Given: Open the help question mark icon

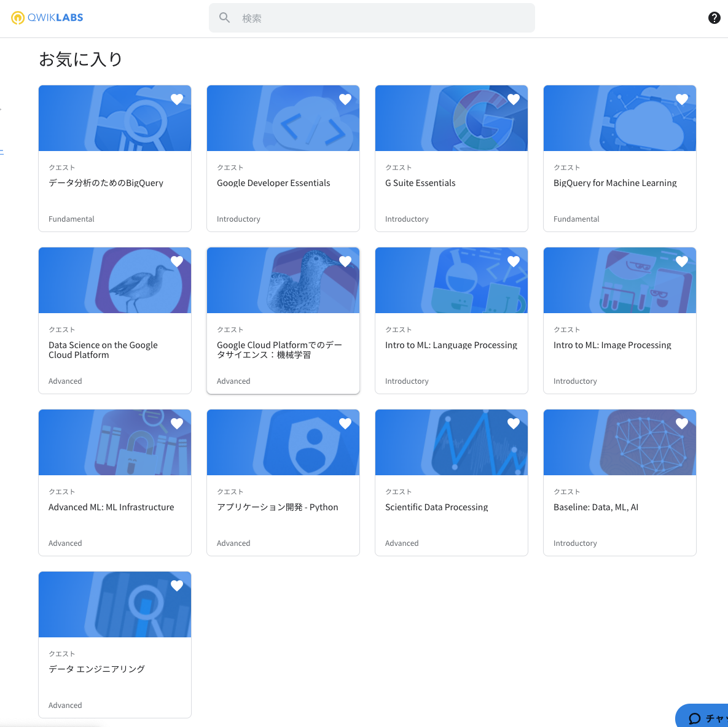Looking at the screenshot, I should [714, 18].
